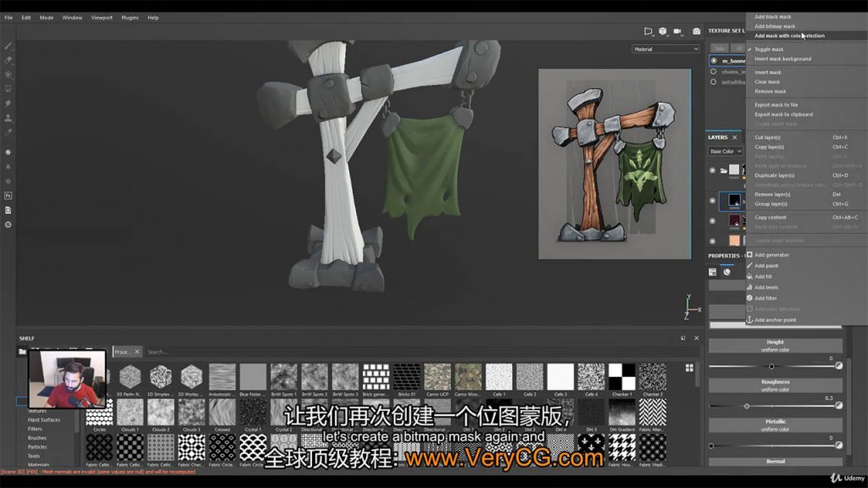Toggle visibility of the peach fill layer
Image resolution: width=868 pixels, height=488 pixels.
(x=712, y=241)
